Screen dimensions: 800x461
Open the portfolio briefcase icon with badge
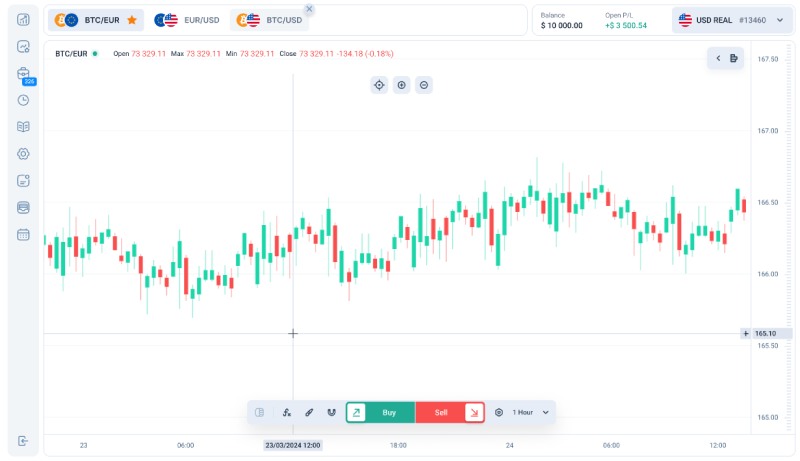click(23, 73)
